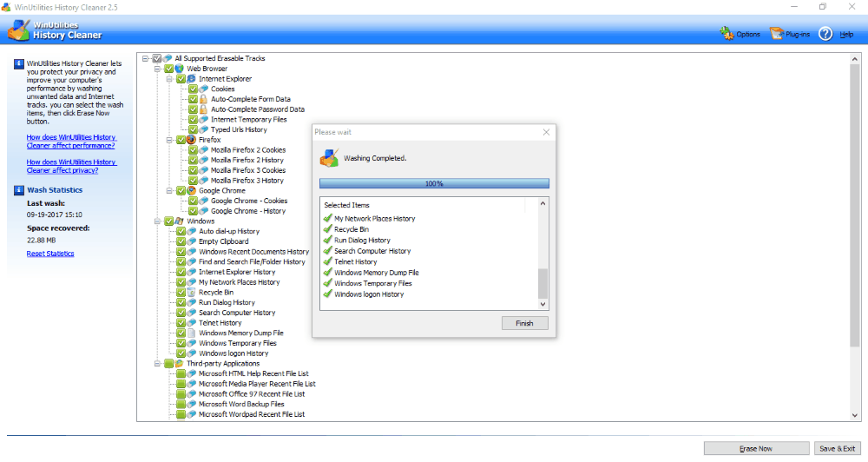
Task: Open the Plug-ins toolbar icon
Action: (x=777, y=34)
